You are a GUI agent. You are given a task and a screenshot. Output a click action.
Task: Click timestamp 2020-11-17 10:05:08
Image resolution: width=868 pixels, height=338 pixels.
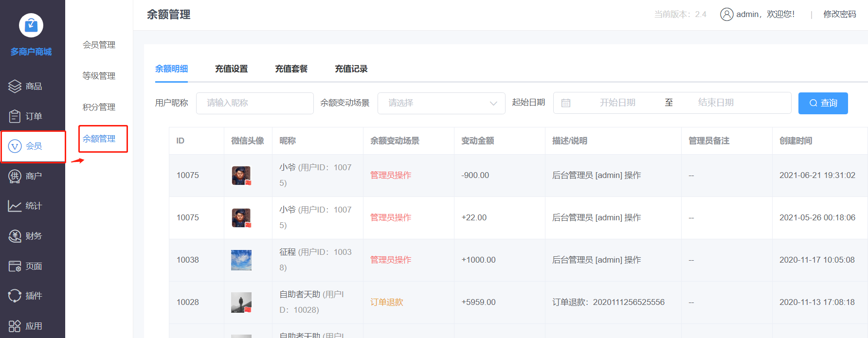point(817,260)
